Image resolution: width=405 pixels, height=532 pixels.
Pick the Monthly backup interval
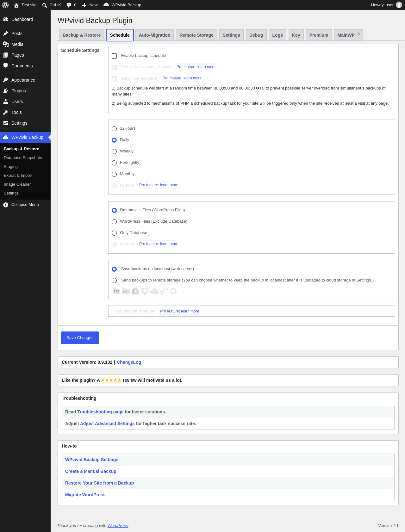click(x=114, y=174)
